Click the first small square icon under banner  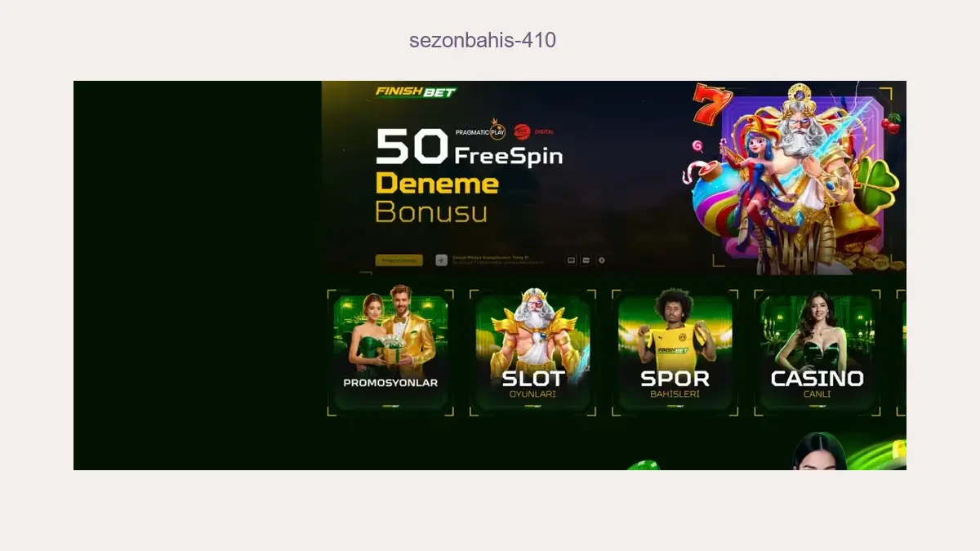coord(572,260)
